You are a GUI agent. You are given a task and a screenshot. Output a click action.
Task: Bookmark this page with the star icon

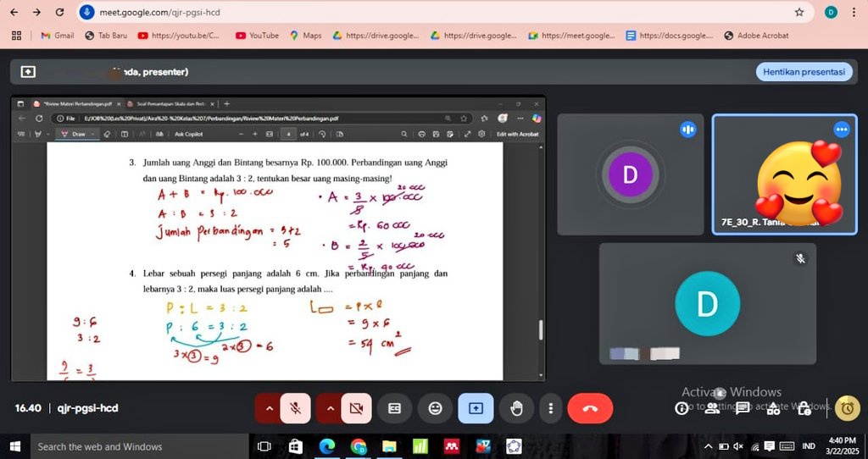point(798,12)
